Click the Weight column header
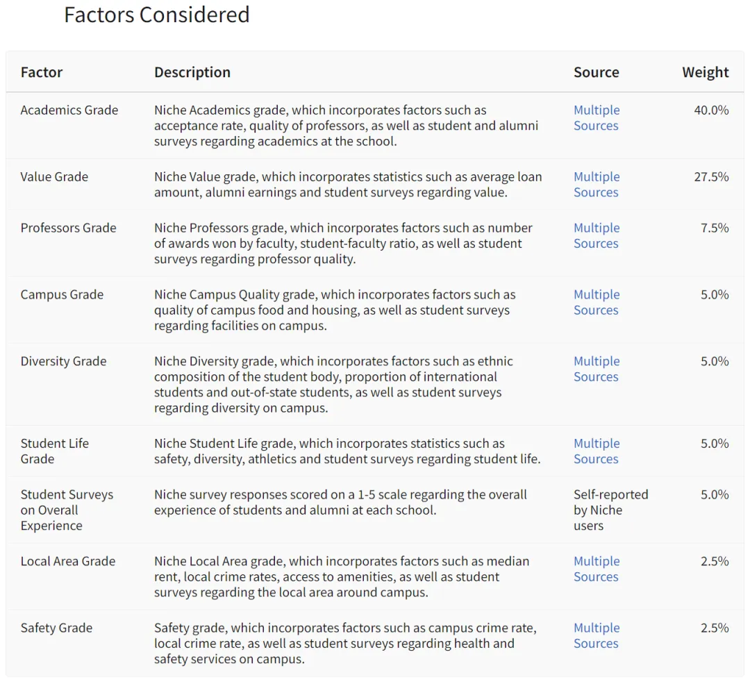The height and width of the screenshot is (700, 750). [705, 72]
